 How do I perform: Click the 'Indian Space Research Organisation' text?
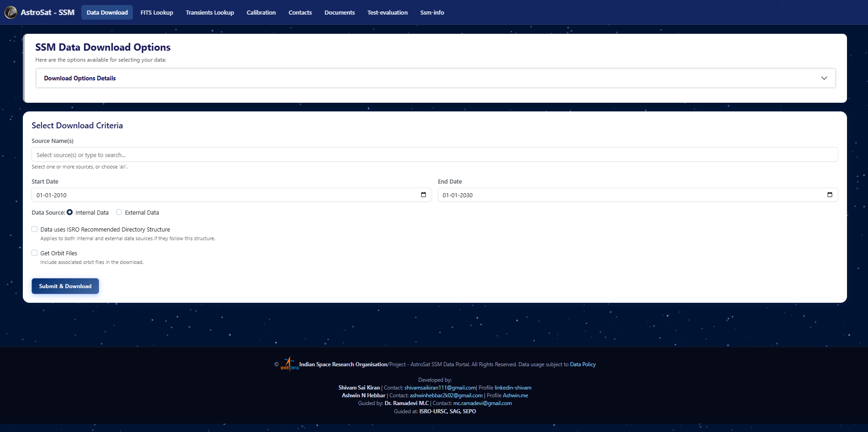click(343, 364)
